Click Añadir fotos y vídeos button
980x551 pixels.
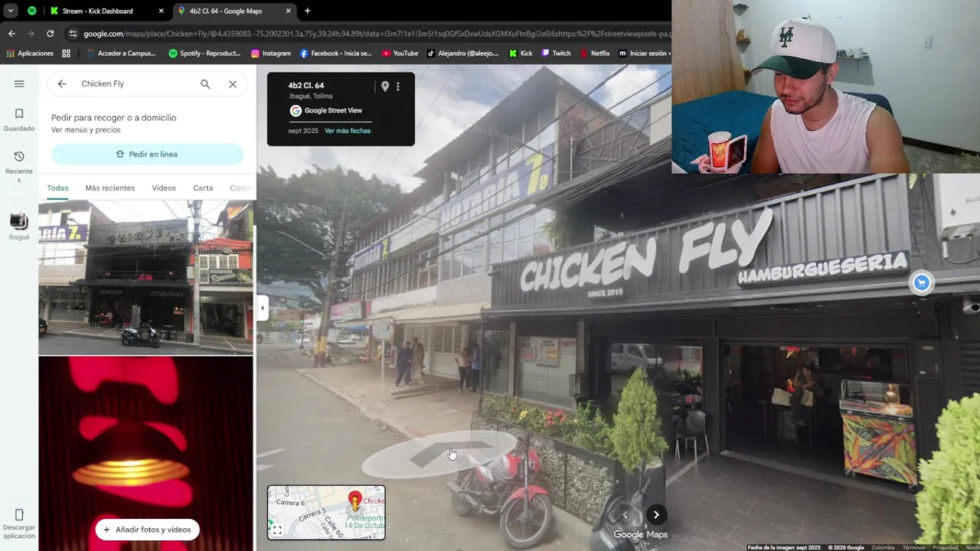coord(147,530)
